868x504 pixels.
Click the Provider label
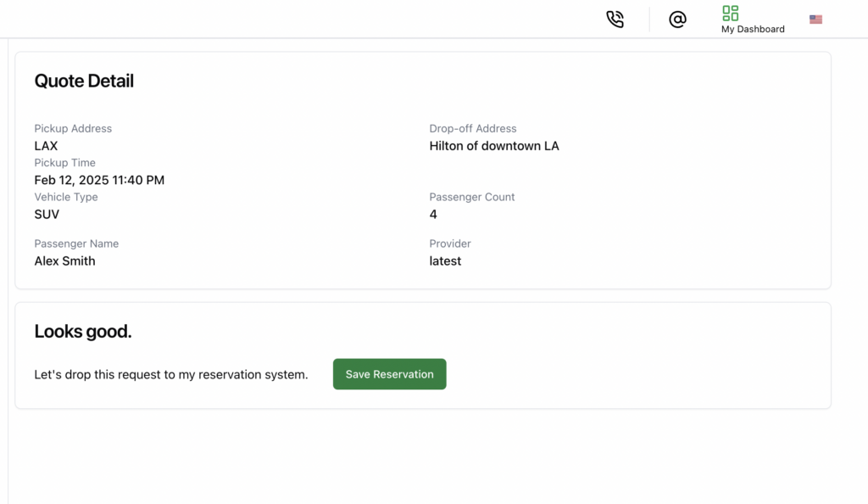coord(450,244)
